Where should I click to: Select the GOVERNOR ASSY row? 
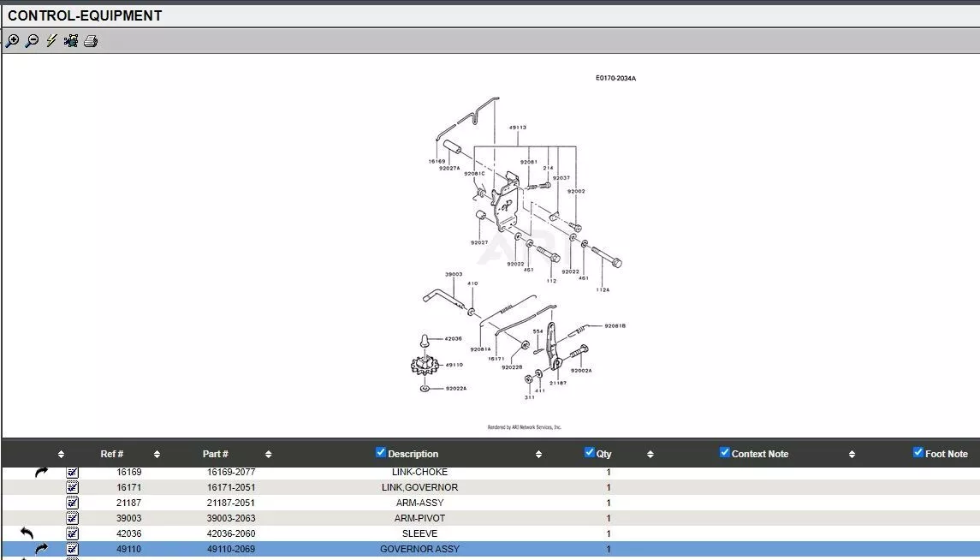click(x=419, y=549)
